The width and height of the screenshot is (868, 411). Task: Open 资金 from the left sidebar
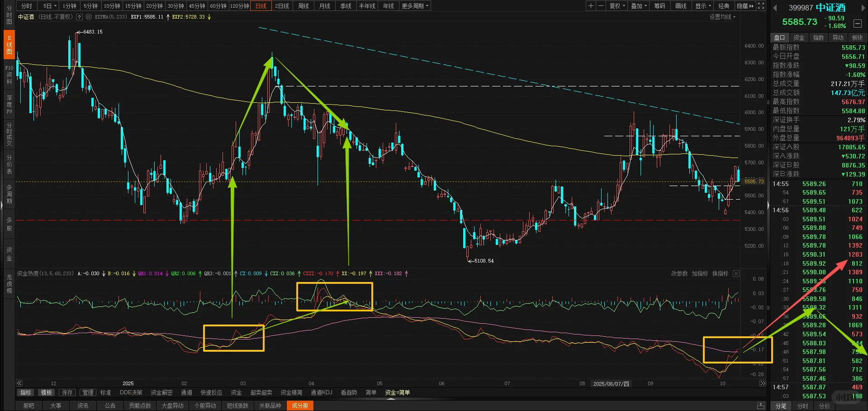coord(9,254)
